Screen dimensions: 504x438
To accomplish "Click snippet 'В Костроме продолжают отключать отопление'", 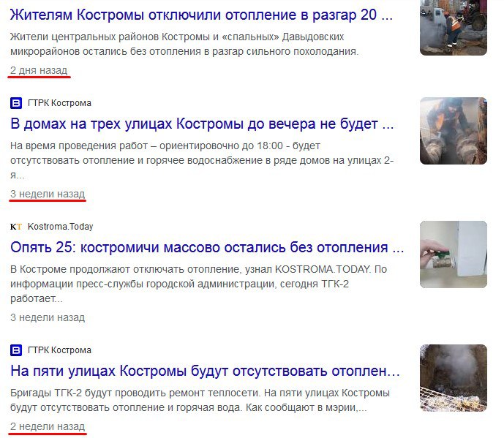I will click(x=199, y=284).
